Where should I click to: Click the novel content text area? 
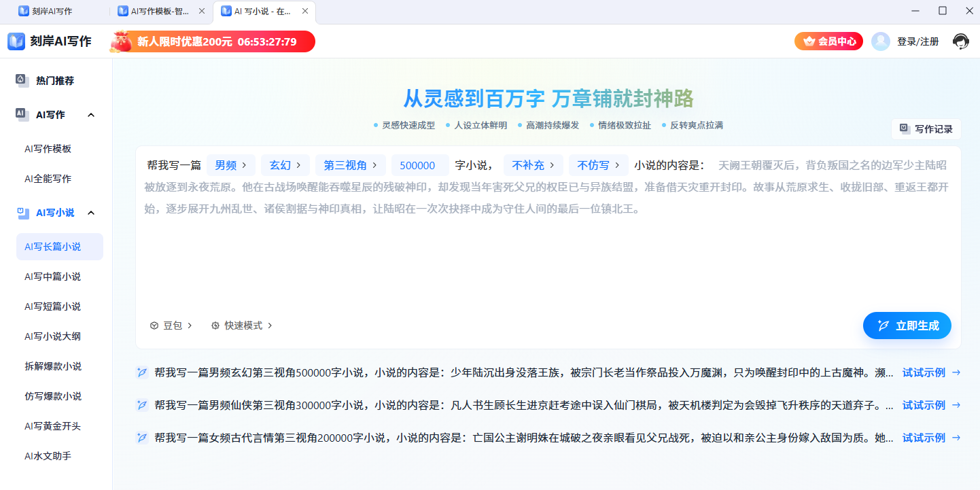point(548,231)
